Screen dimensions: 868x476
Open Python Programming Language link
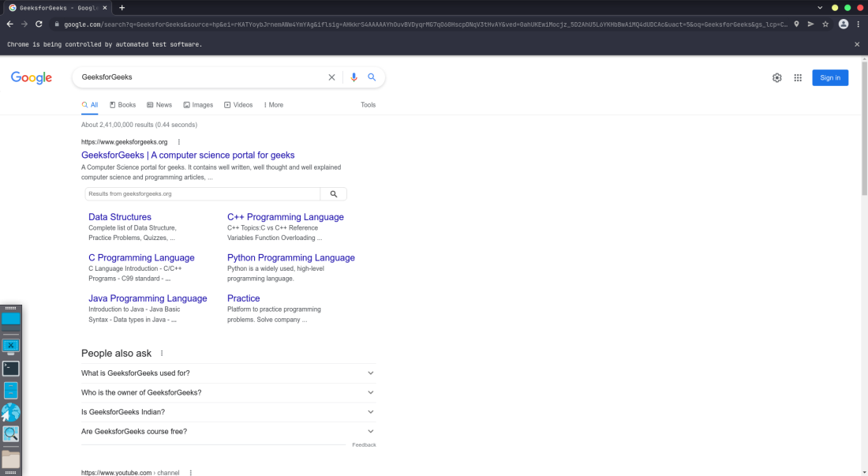coord(291,258)
